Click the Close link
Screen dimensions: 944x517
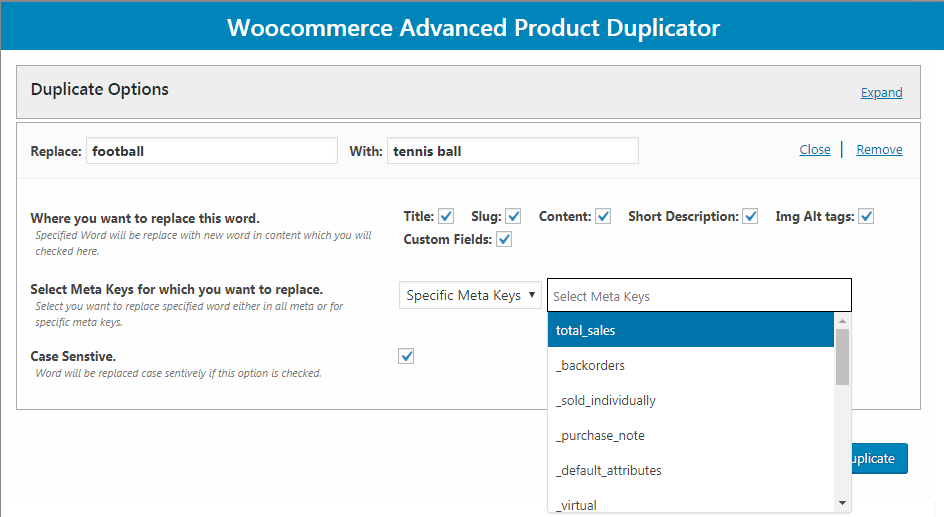[x=815, y=149]
